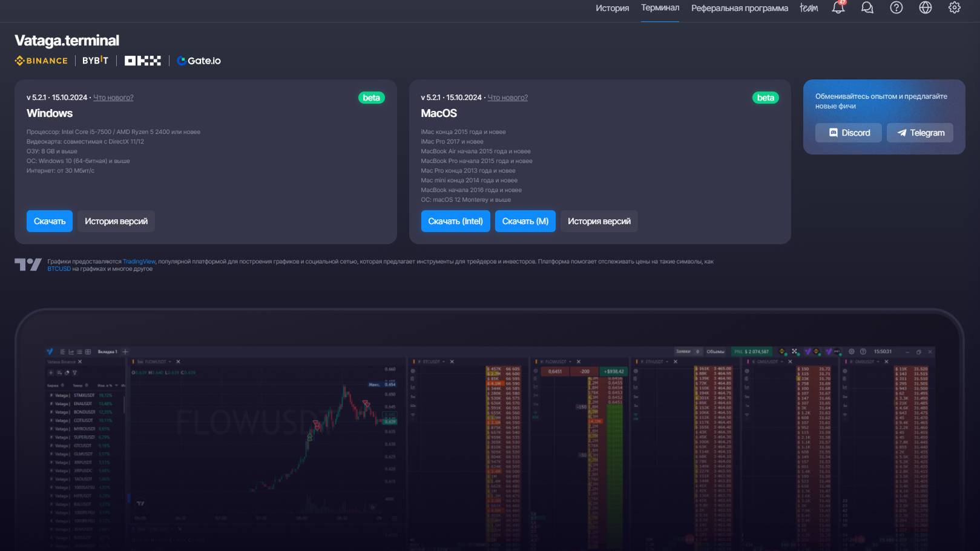Click version 'v 5.2.1 · 15.10.2024' in MacOS card

click(x=452, y=97)
